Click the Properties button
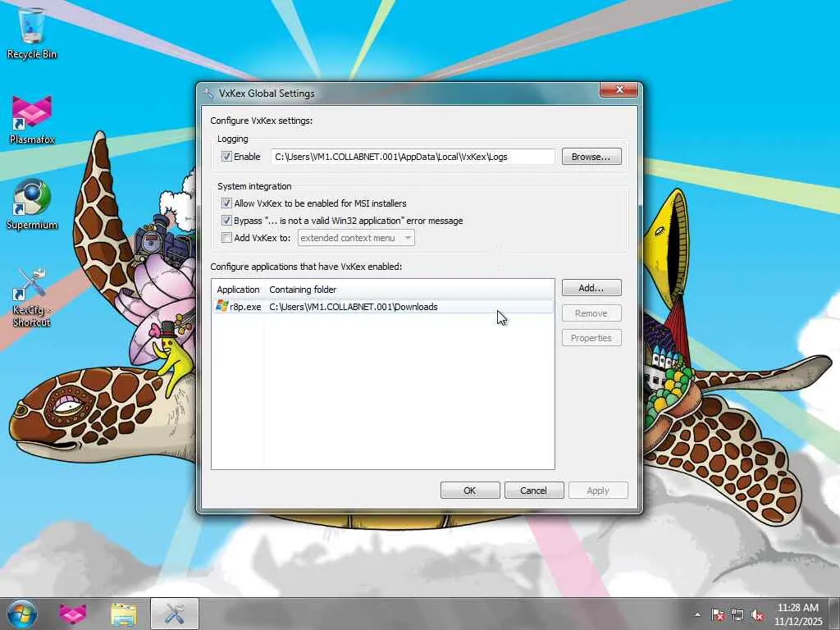840x630 pixels. pyautogui.click(x=591, y=338)
